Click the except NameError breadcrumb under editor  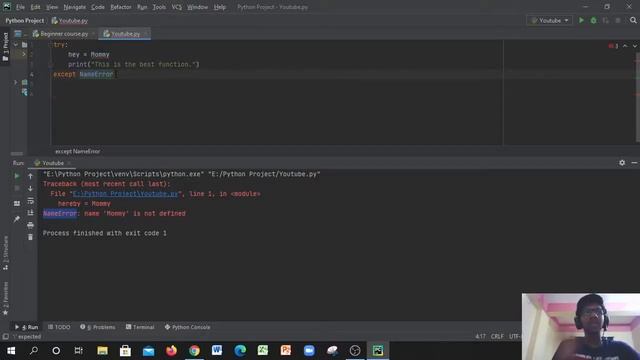78,151
